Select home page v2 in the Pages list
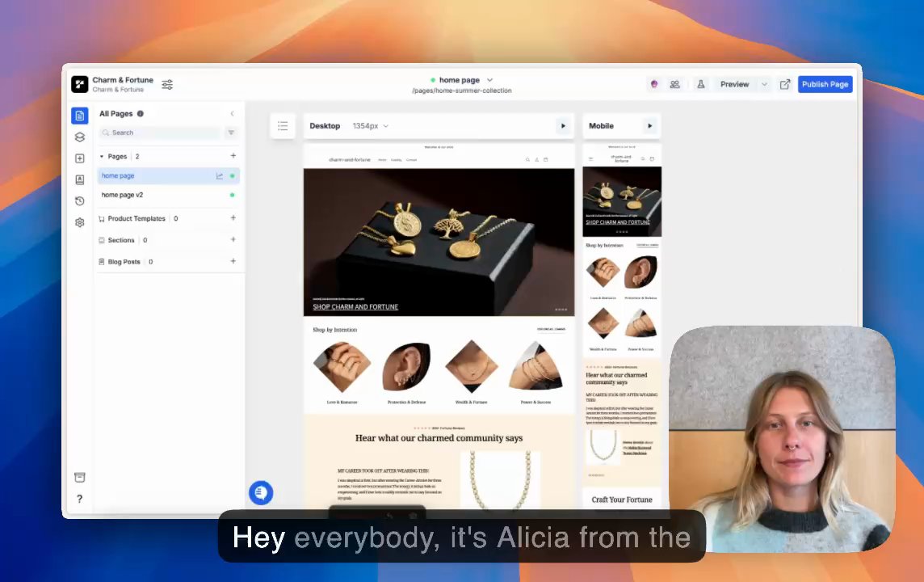 pyautogui.click(x=169, y=195)
